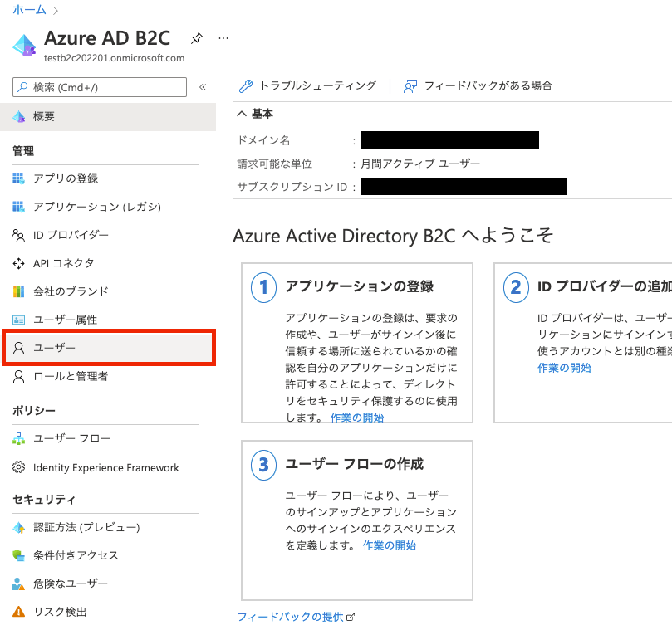The image size is (672, 635).
Task: Click the 危険なユーザー warning person icon
Action: [18, 584]
